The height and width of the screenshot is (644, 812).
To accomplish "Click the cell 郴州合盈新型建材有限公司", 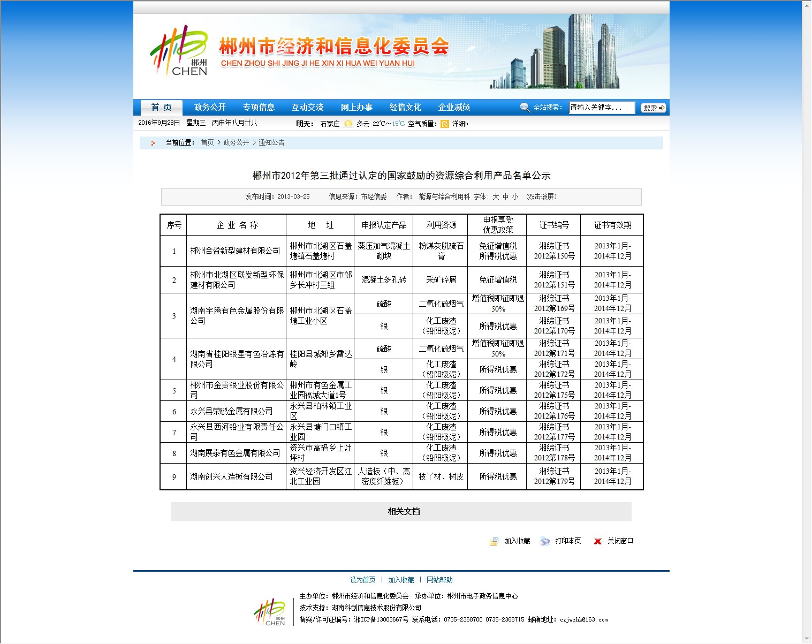I will [x=236, y=251].
